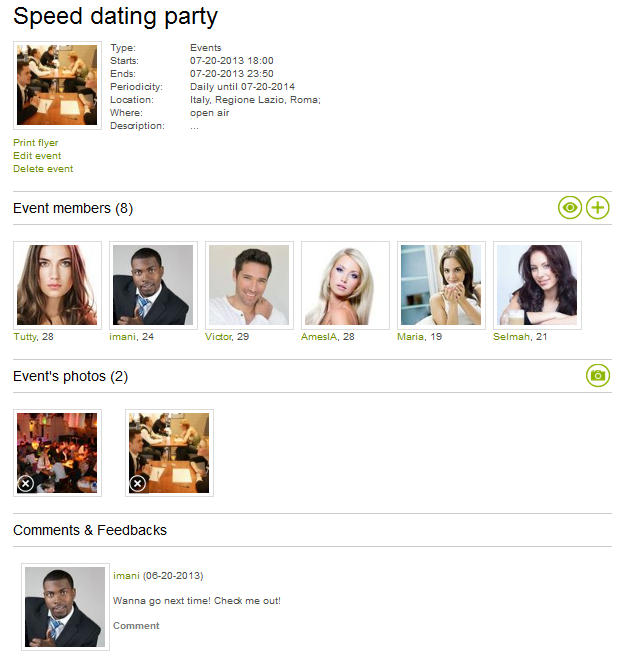
Task: Upload a photo via the camera icon
Action: tap(598, 376)
